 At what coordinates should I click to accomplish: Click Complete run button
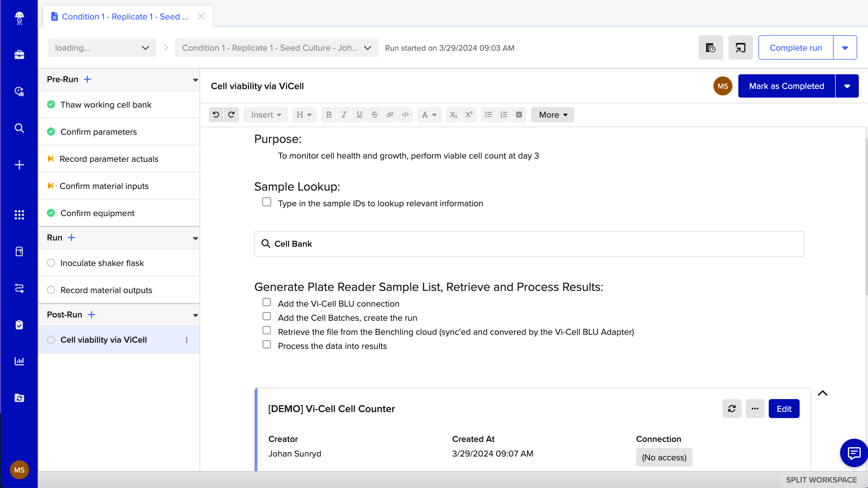[x=796, y=48]
